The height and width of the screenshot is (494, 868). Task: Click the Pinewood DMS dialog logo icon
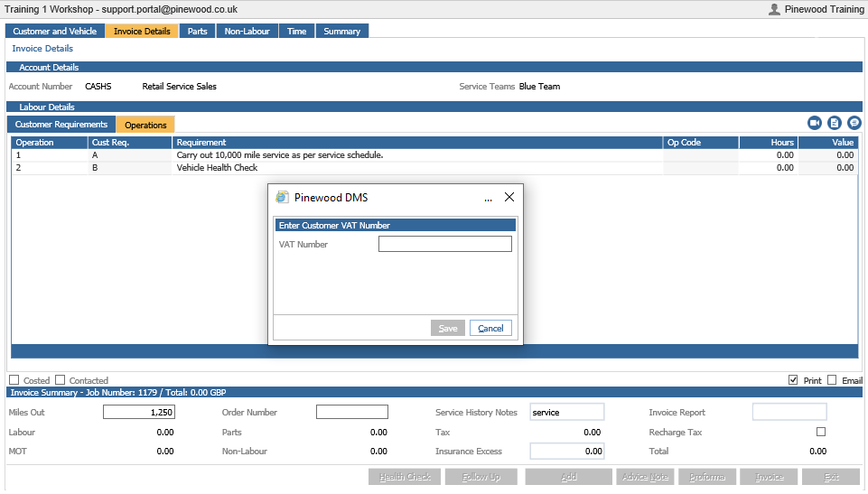283,197
